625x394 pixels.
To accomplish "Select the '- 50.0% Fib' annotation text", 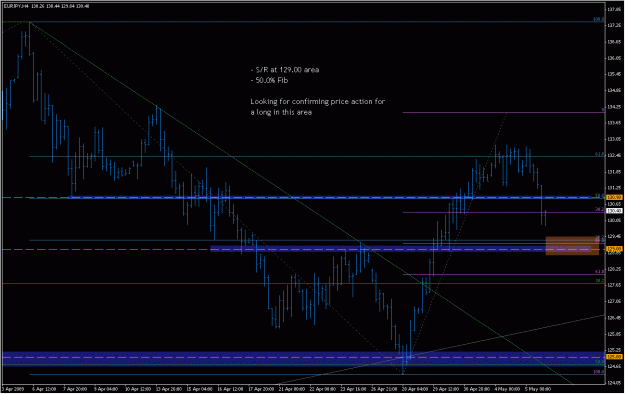I will [x=269, y=81].
